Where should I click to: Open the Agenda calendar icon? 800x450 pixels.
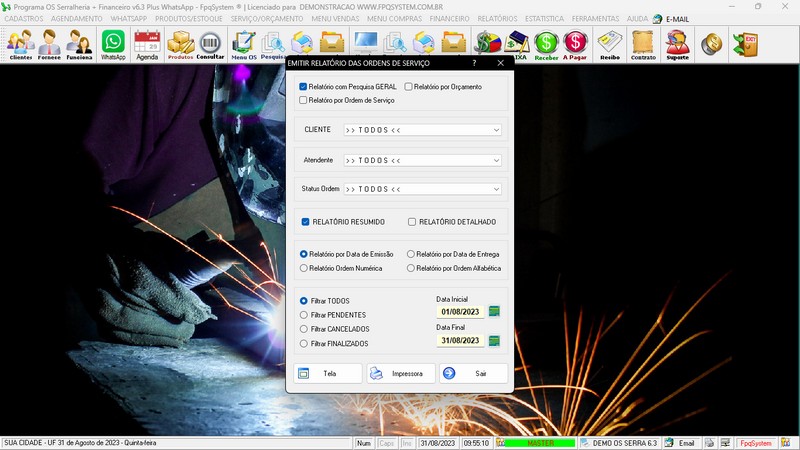pos(147,44)
